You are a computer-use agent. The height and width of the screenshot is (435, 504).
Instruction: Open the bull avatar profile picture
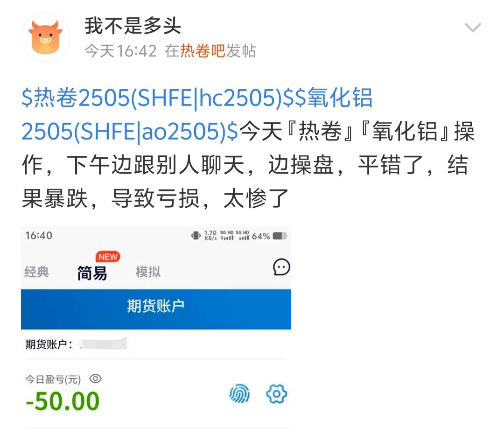(45, 37)
